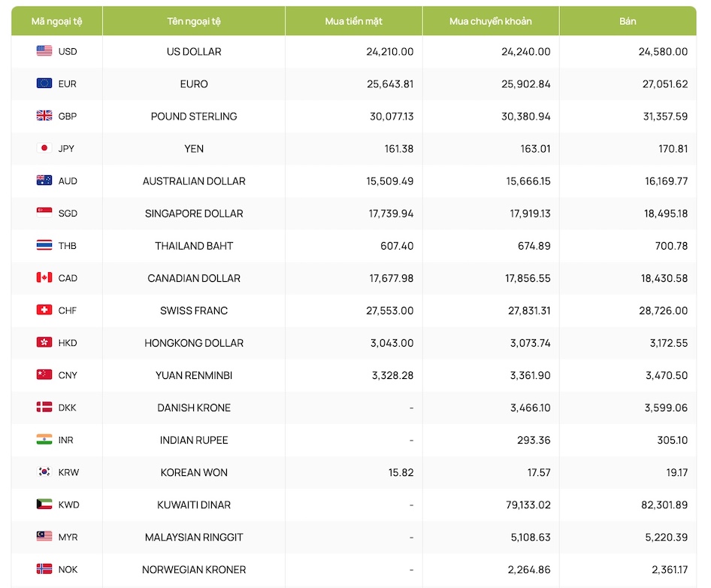Select the SINGAPORE DOLLAR name cell

coord(194,214)
